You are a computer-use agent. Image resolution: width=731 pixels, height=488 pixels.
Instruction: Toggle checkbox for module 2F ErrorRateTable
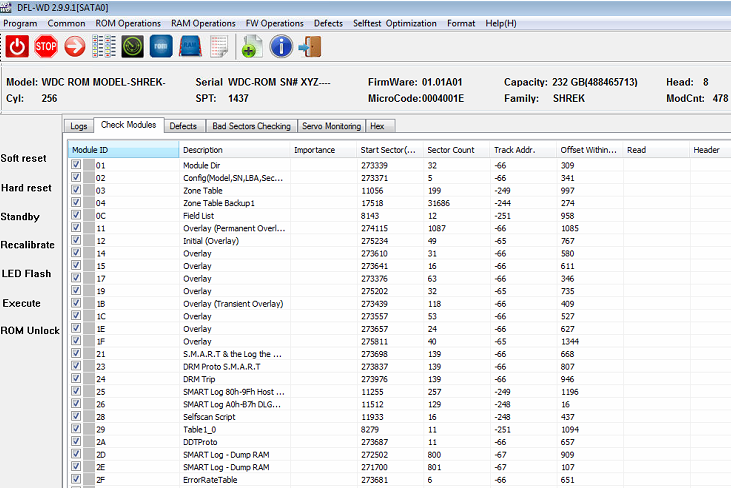(x=76, y=479)
